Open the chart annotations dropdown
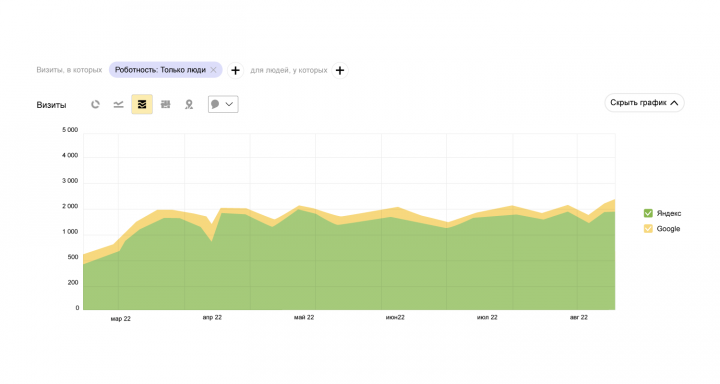 [x=223, y=104]
